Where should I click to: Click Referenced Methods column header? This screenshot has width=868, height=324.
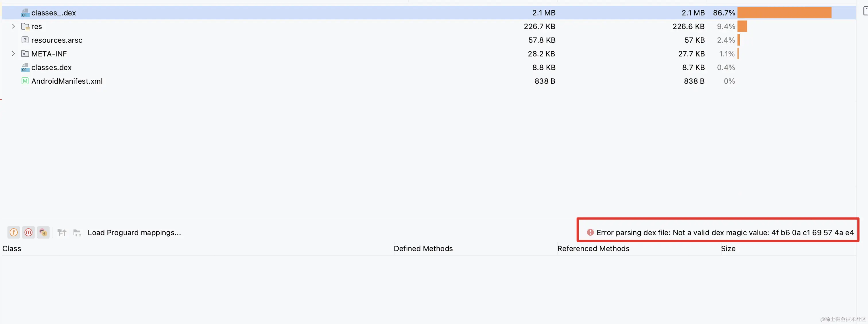point(593,249)
